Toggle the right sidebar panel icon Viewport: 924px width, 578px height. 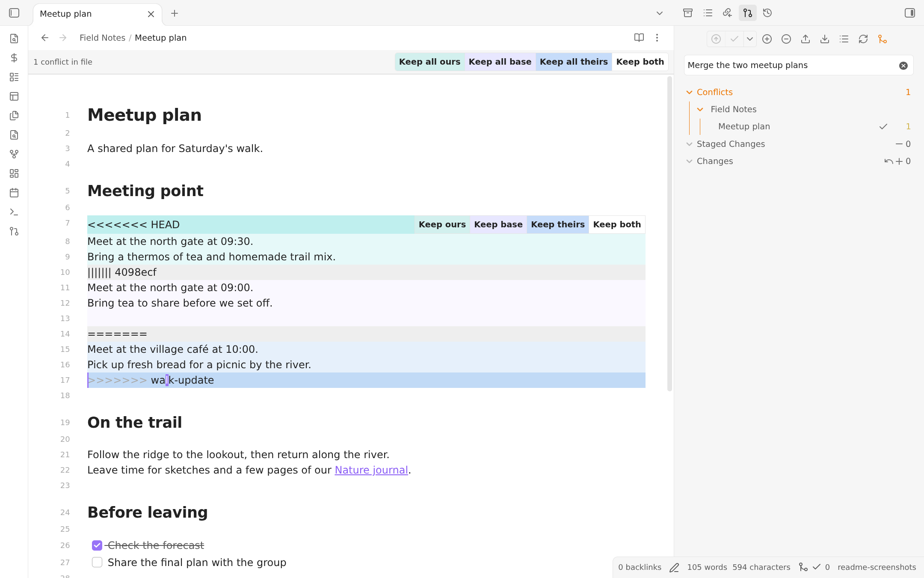coord(910,13)
